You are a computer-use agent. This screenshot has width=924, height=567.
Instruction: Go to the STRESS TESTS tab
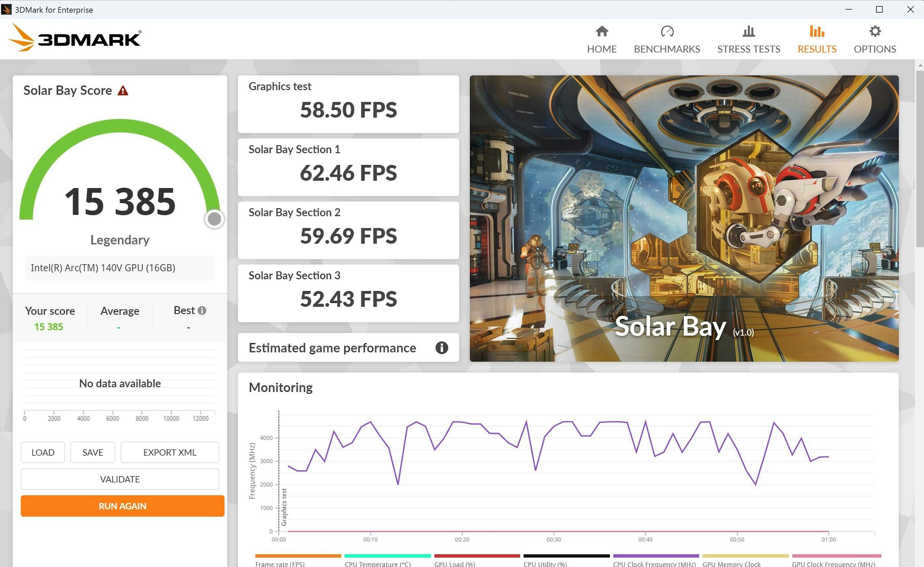click(749, 39)
